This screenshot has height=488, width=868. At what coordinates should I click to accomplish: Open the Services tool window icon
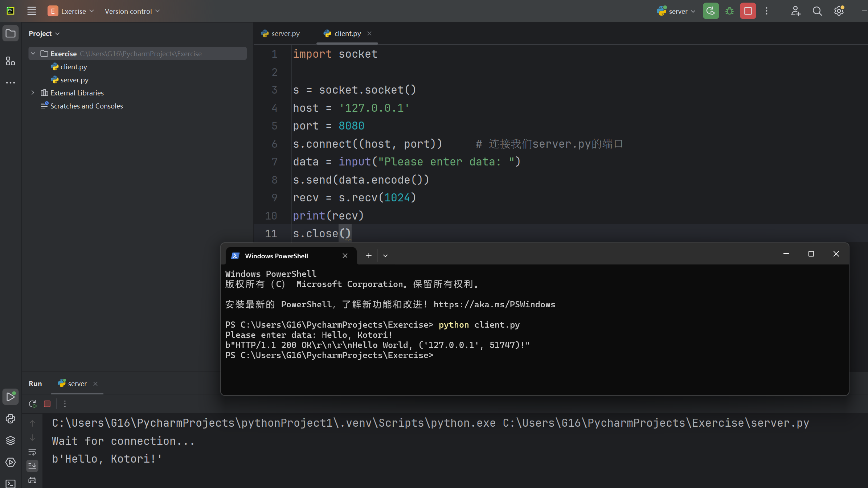[x=11, y=462]
